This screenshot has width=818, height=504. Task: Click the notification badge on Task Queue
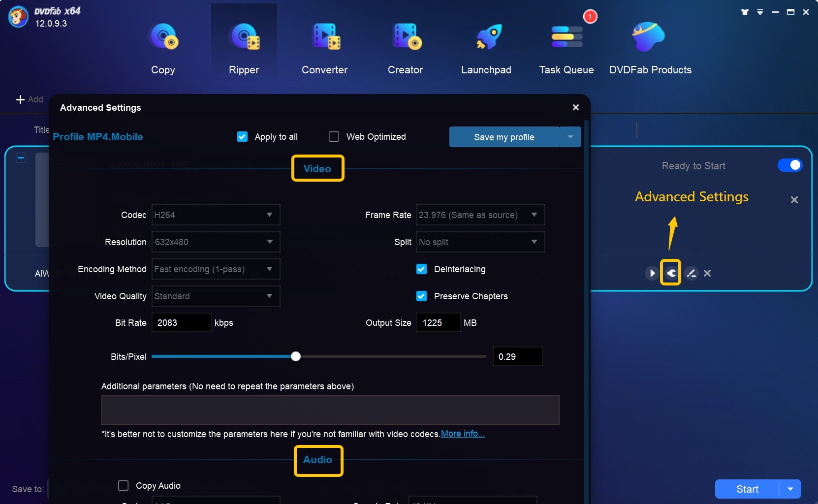pos(590,17)
